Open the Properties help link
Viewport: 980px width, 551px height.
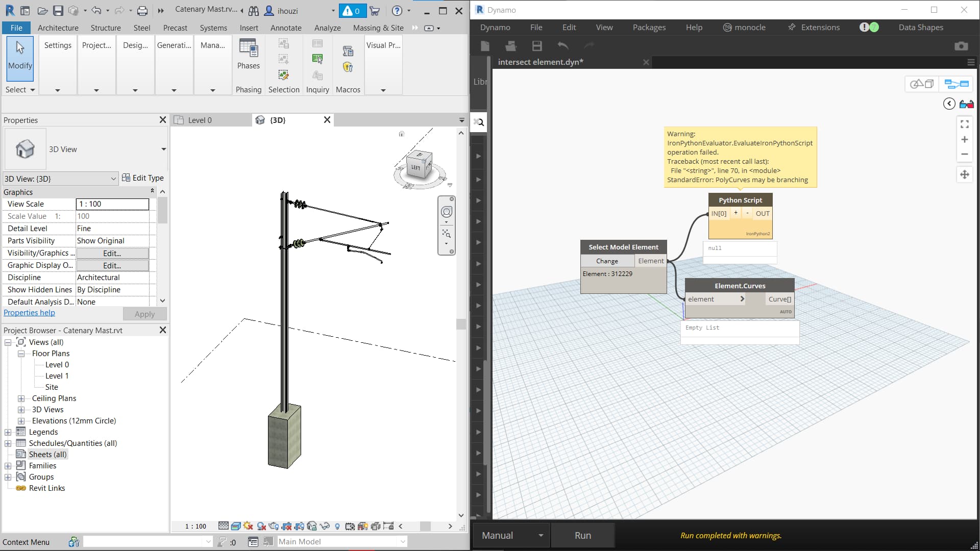pyautogui.click(x=29, y=313)
